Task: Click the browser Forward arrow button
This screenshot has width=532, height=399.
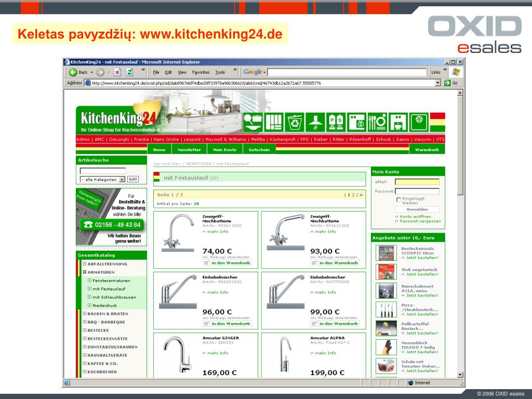Action: (100, 72)
